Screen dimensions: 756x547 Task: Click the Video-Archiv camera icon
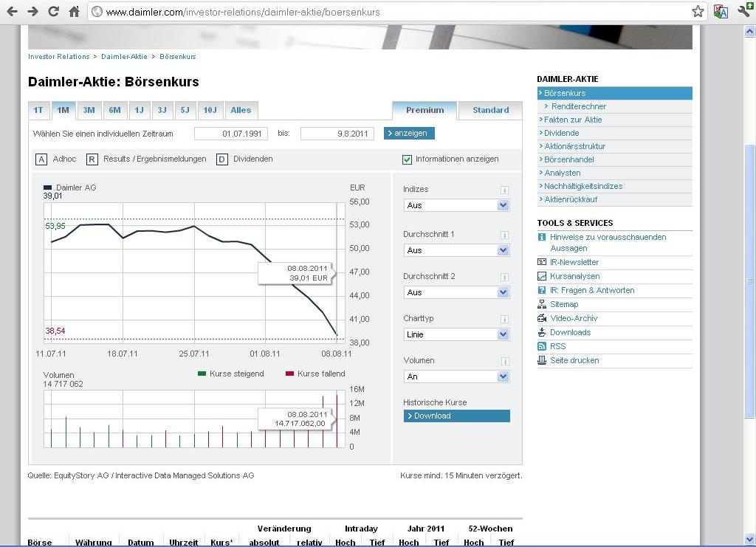click(542, 318)
